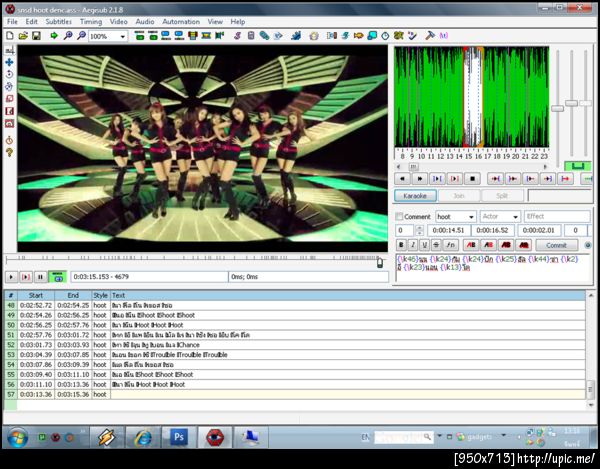The height and width of the screenshot is (469, 600).
Task: Go to previous line in audio
Action: click(x=402, y=179)
